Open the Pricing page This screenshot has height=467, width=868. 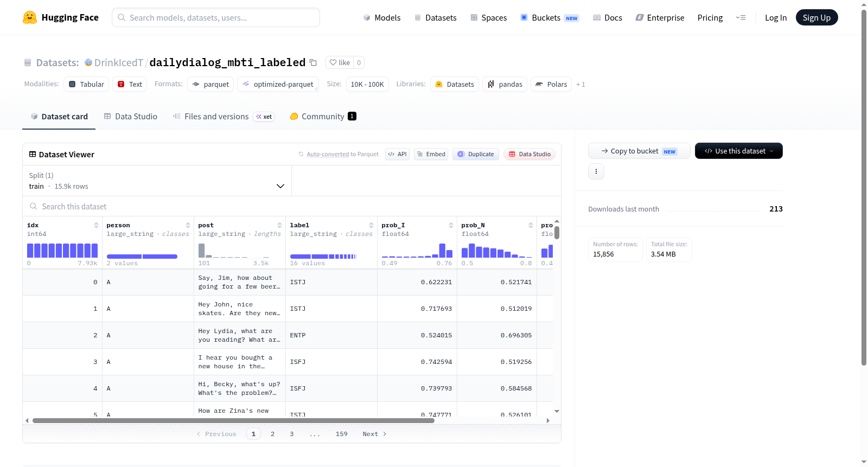(710, 17)
